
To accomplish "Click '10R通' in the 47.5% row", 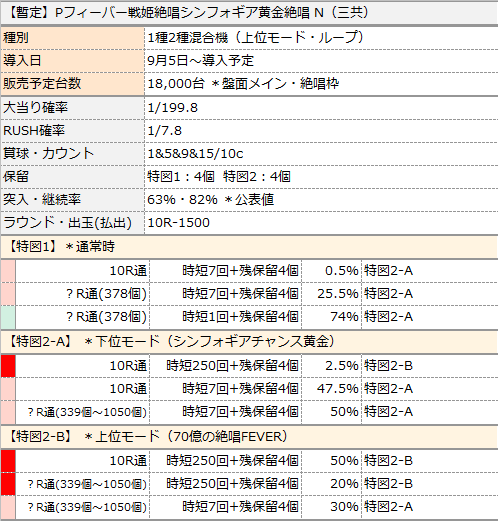I will [128, 389].
